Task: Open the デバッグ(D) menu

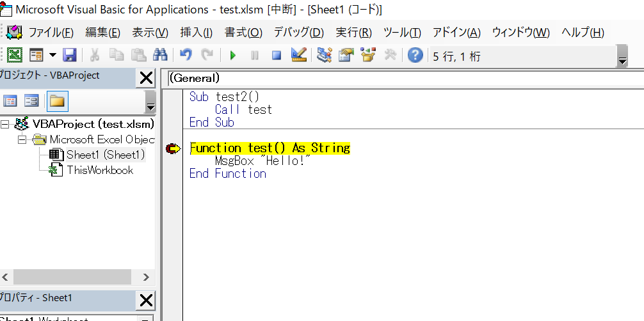Action: pos(298,33)
